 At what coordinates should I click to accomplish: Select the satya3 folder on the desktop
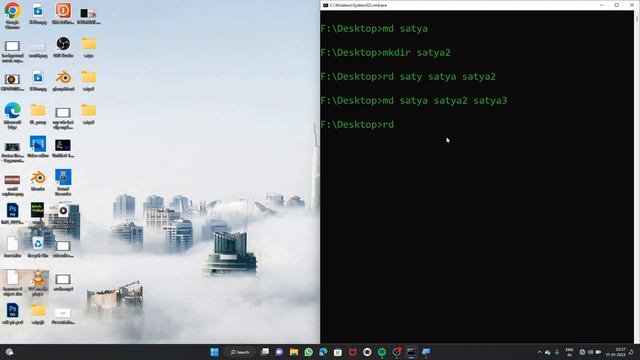(x=89, y=114)
